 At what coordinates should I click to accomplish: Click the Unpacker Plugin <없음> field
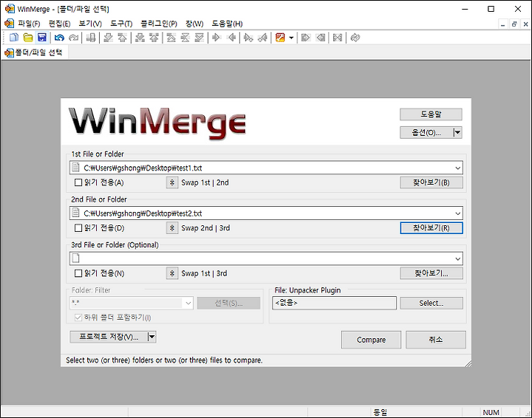[x=334, y=303]
